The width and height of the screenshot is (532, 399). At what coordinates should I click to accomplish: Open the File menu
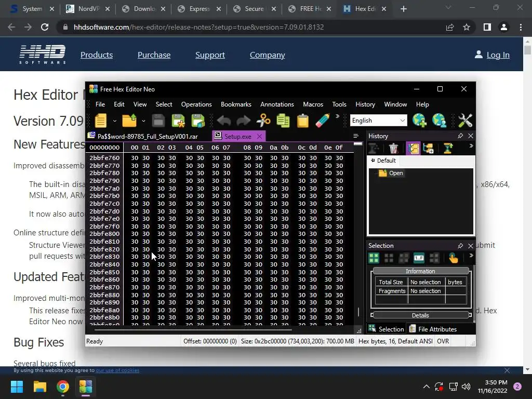pos(100,104)
